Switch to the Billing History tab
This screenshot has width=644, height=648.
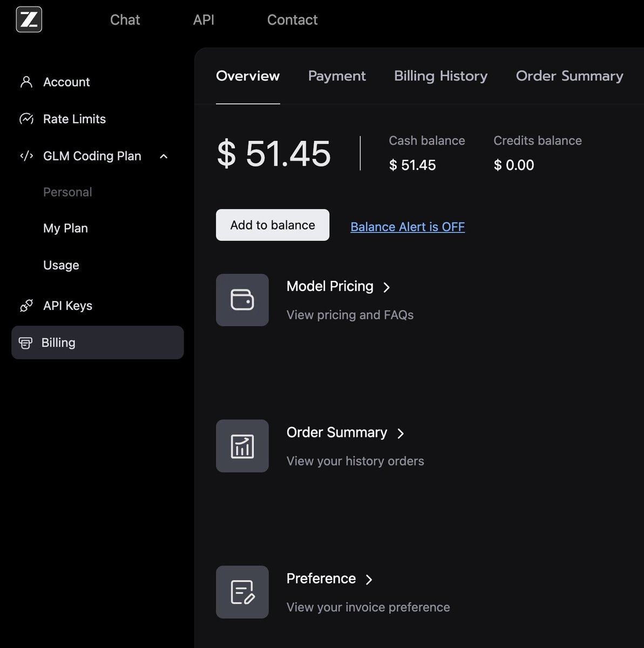click(440, 76)
